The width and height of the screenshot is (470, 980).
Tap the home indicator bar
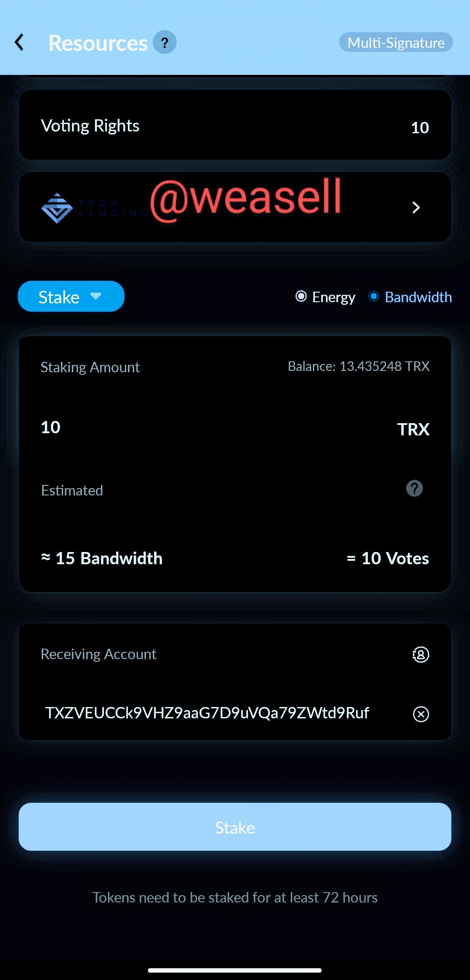(235, 970)
